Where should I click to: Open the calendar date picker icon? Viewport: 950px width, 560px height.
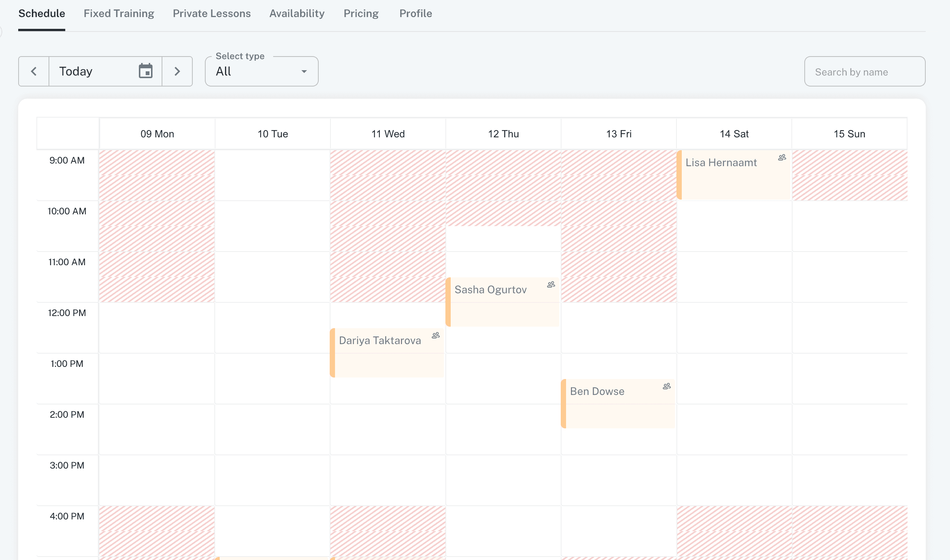pyautogui.click(x=146, y=71)
